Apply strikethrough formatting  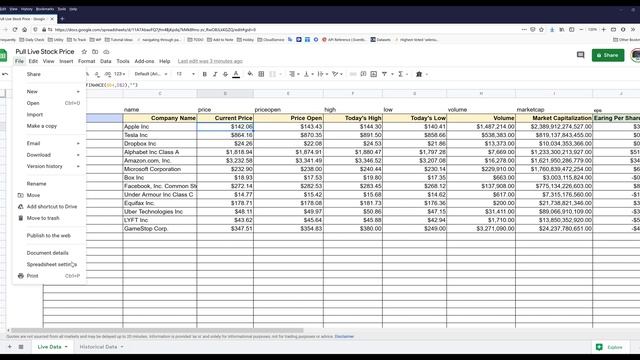tap(225, 74)
